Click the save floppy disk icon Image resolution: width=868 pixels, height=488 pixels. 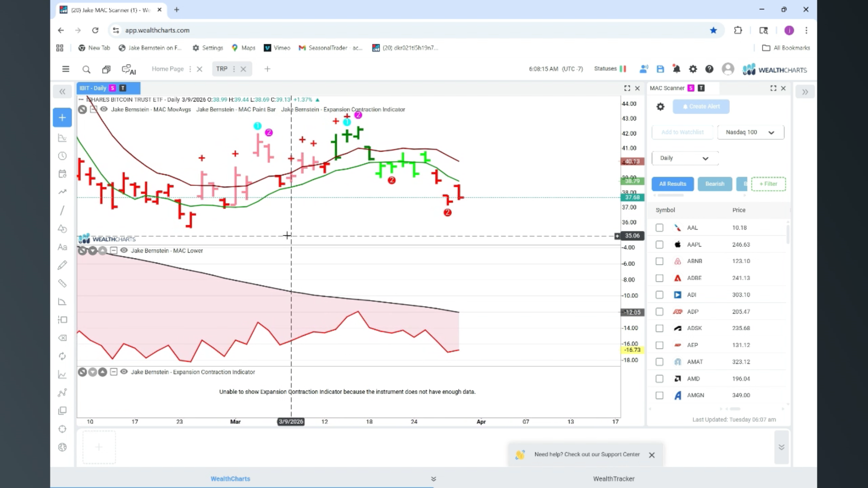(x=660, y=69)
